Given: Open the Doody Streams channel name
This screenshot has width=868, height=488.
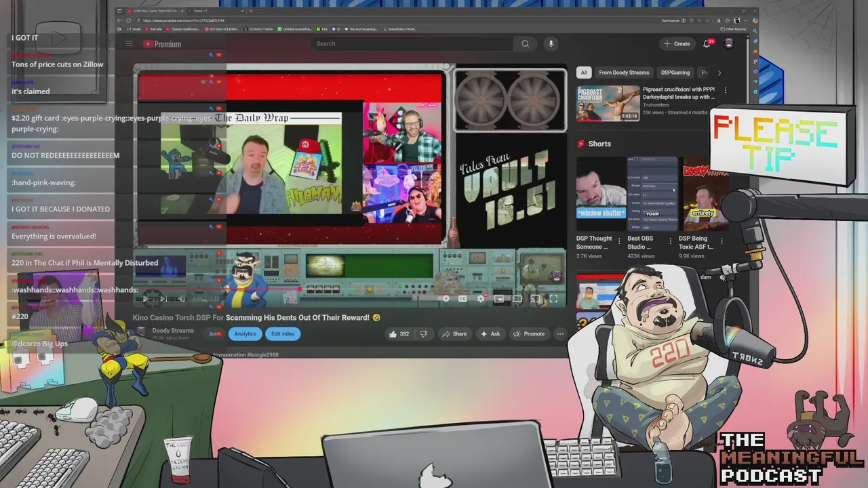Looking at the screenshot, I should tap(173, 331).
